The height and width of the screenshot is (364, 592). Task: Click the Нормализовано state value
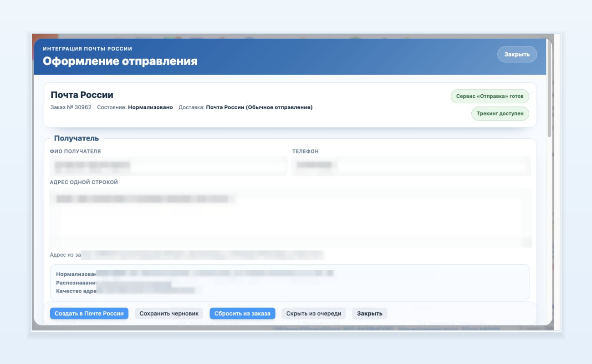(x=150, y=107)
